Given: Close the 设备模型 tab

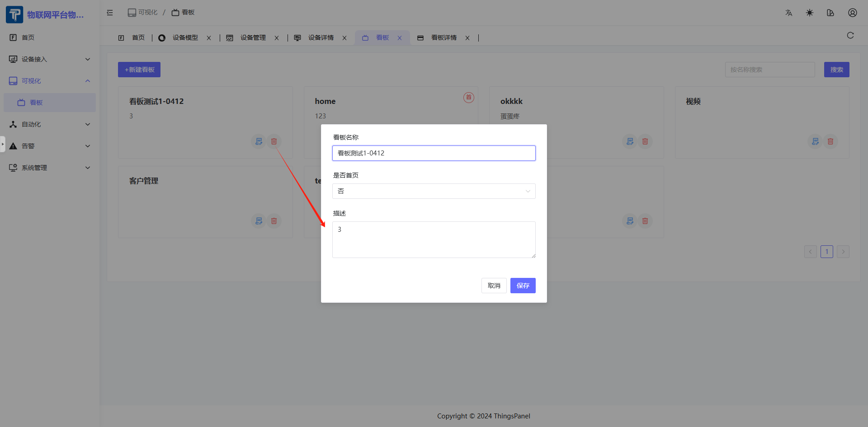Looking at the screenshot, I should click(209, 38).
